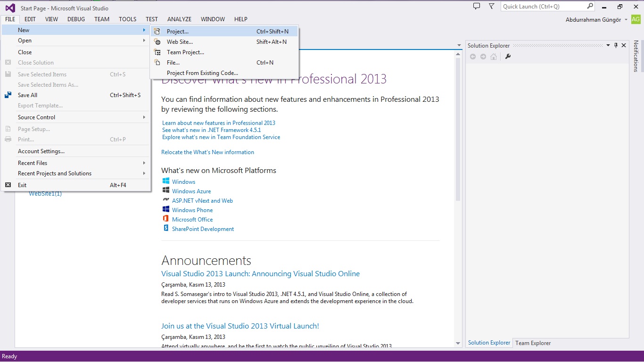Click the Windows Azure logo icon
The width and height of the screenshot is (644, 362).
(166, 191)
